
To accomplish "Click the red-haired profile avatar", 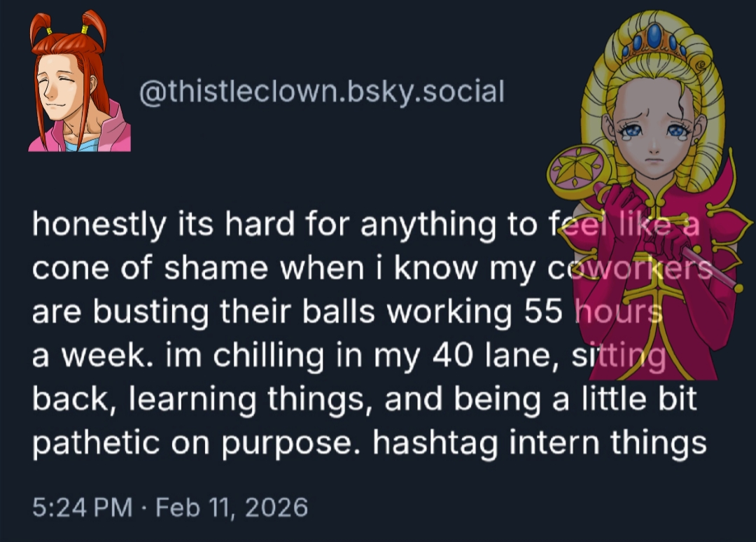I will point(78,84).
